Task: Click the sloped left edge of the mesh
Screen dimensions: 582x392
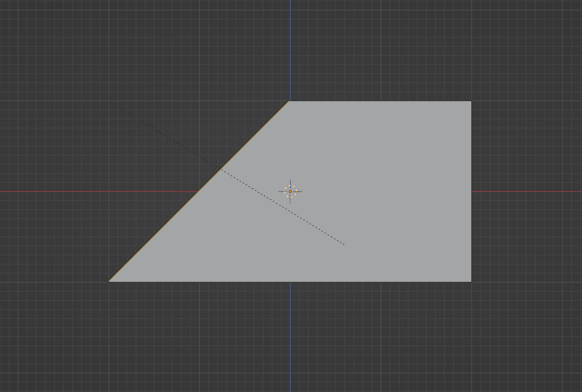Action: [x=198, y=191]
